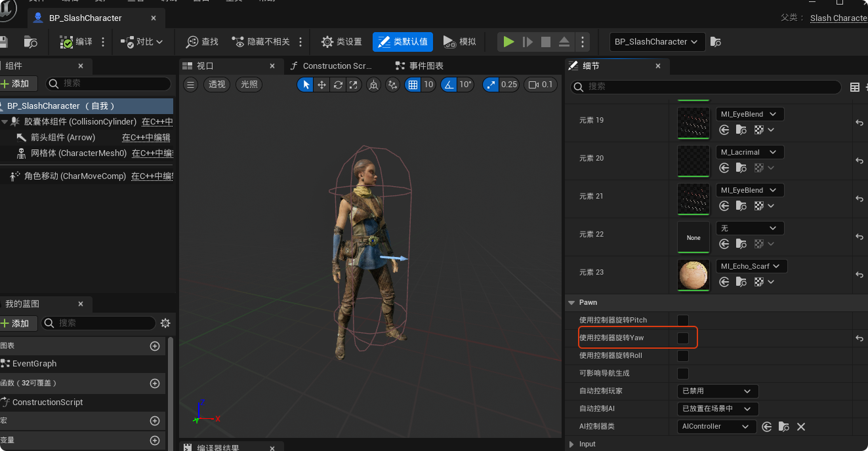Open the Diff (对比) dropdown
Viewport: 868px width, 451px height.
[x=142, y=42]
